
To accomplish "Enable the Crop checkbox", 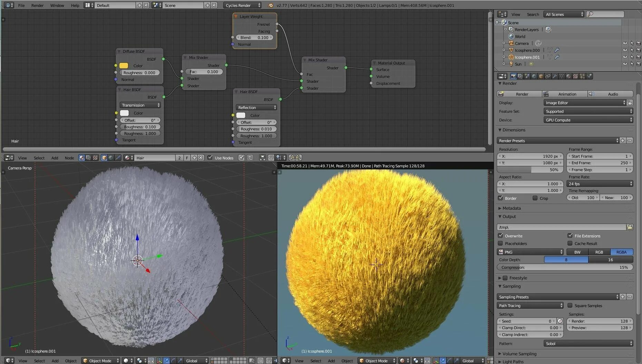I will point(535,198).
